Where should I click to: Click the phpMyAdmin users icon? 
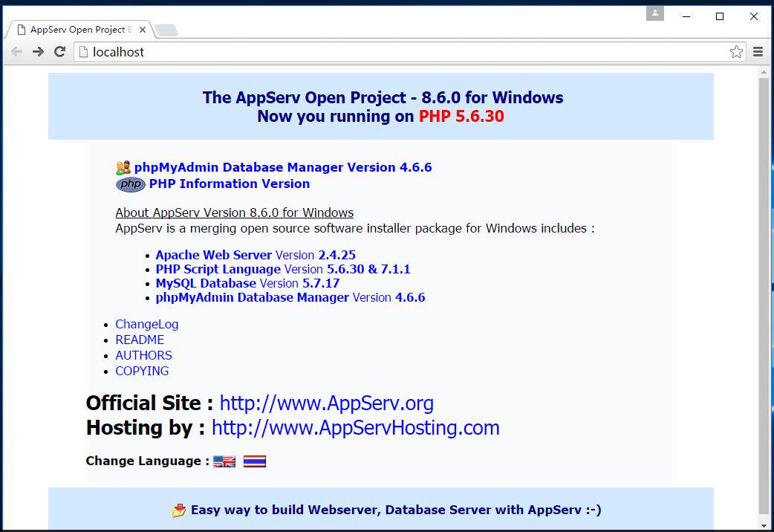pyautogui.click(x=123, y=168)
